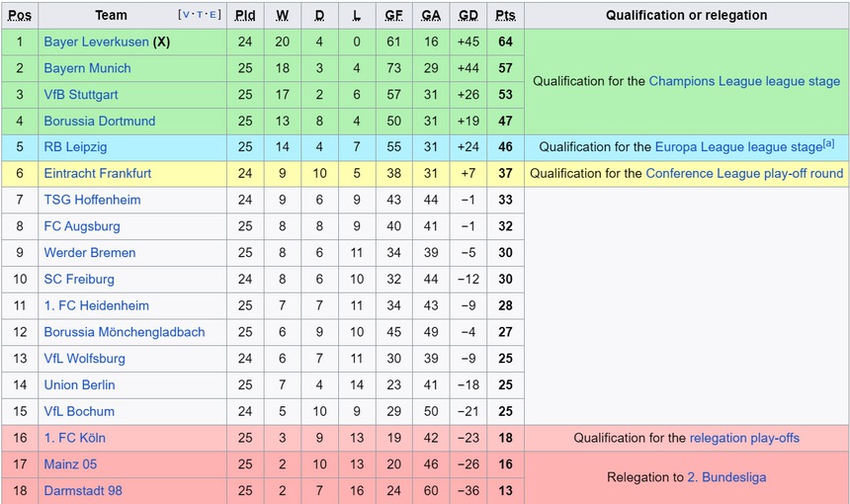Open VfB Stuttgart team page
Screen dimensions: 850x504
[81, 95]
